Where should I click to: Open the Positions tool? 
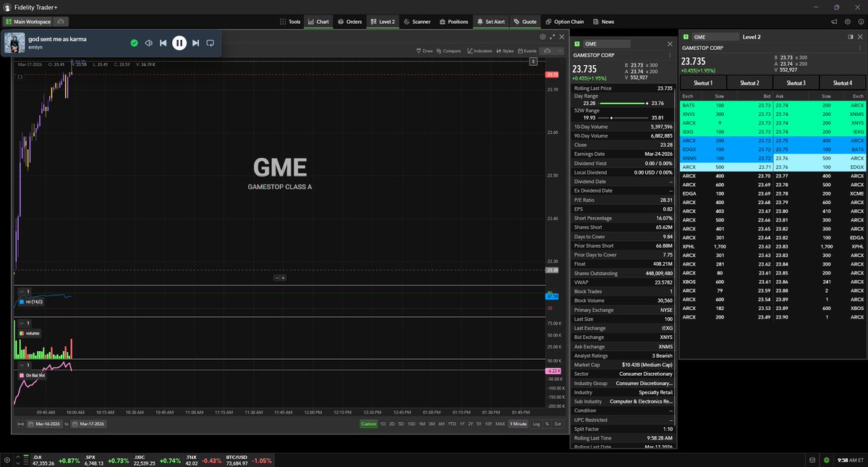tap(454, 22)
